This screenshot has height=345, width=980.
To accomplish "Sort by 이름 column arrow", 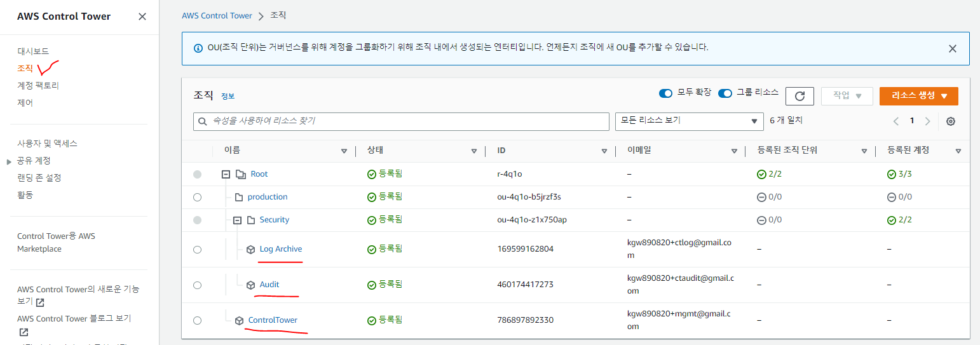I will tap(344, 151).
